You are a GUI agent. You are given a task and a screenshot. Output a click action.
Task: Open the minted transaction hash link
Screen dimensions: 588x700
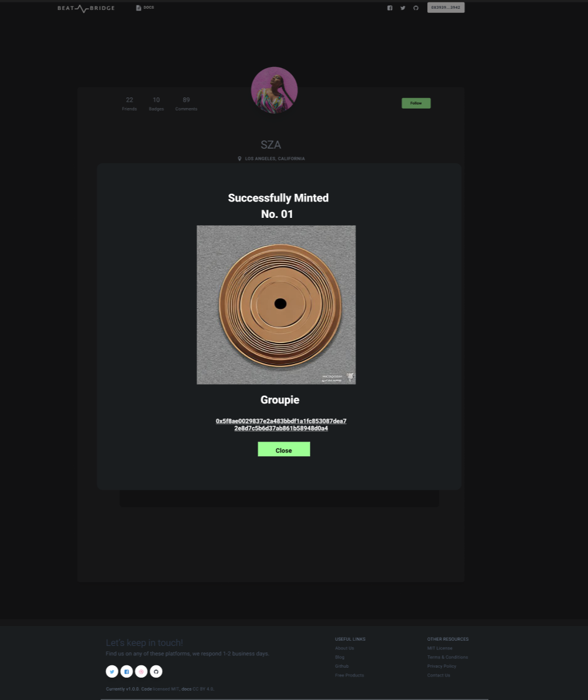coord(281,425)
